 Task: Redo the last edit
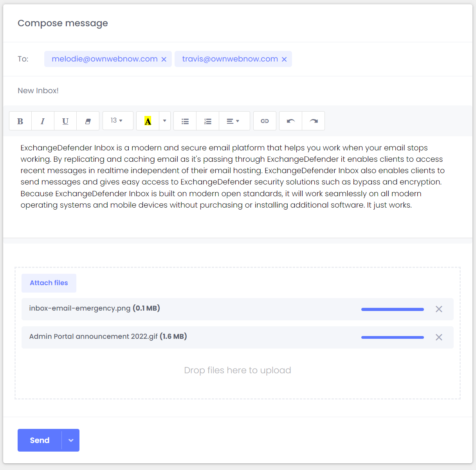click(314, 121)
